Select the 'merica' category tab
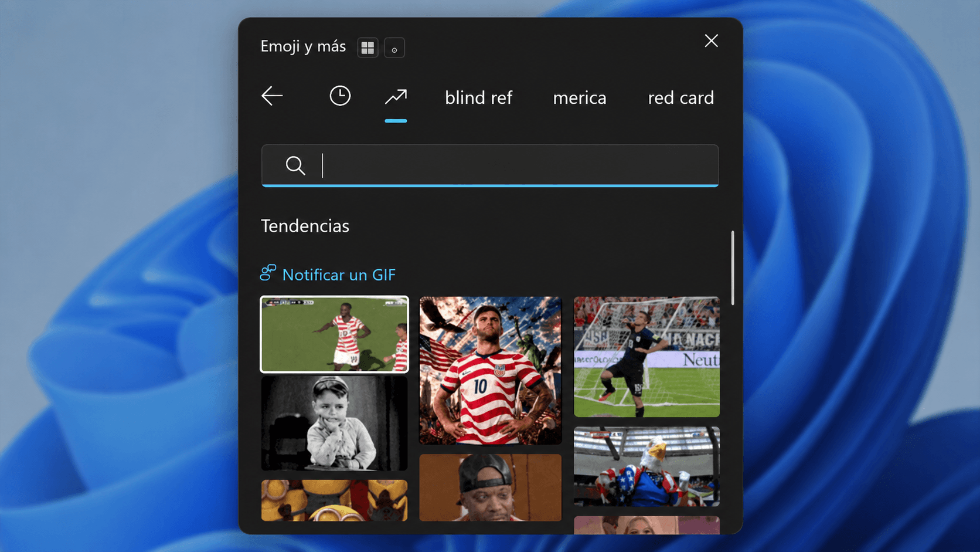The image size is (980, 552). click(x=580, y=97)
